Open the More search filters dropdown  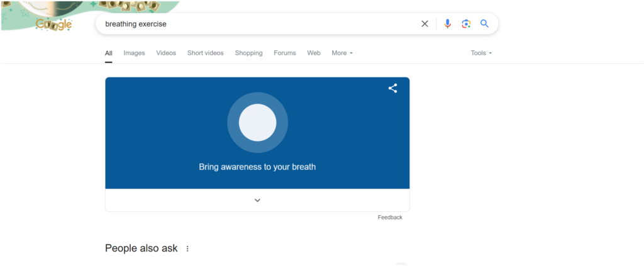[342, 53]
